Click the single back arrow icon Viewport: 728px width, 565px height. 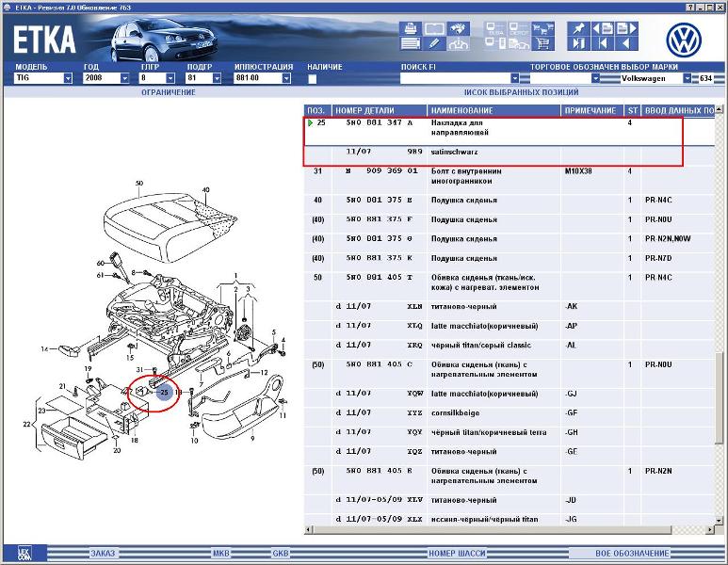pyautogui.click(x=627, y=43)
